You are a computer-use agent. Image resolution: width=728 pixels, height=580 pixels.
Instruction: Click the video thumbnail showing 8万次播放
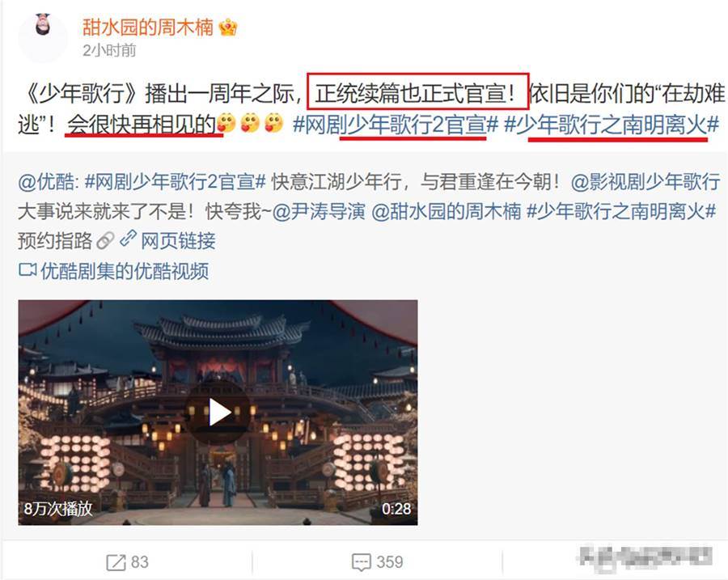point(218,413)
